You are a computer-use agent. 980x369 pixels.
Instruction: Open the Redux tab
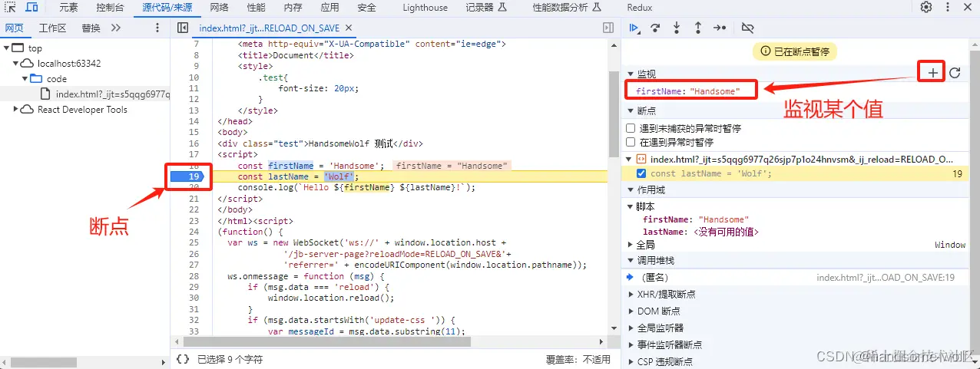[640, 8]
